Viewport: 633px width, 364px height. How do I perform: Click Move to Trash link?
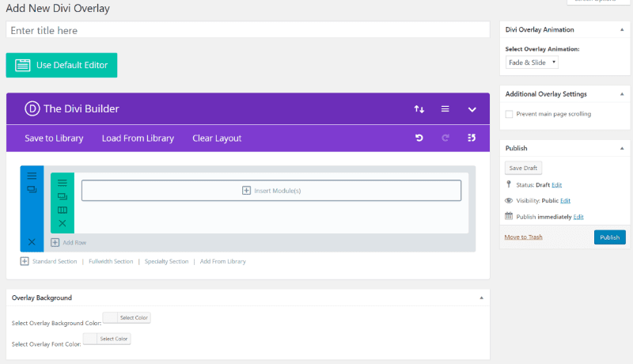click(x=523, y=237)
